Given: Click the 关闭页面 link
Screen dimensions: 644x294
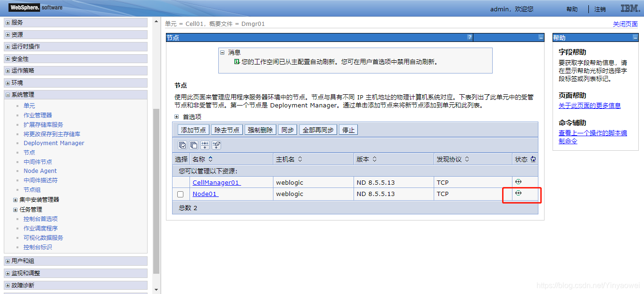Looking at the screenshot, I should tap(625, 24).
